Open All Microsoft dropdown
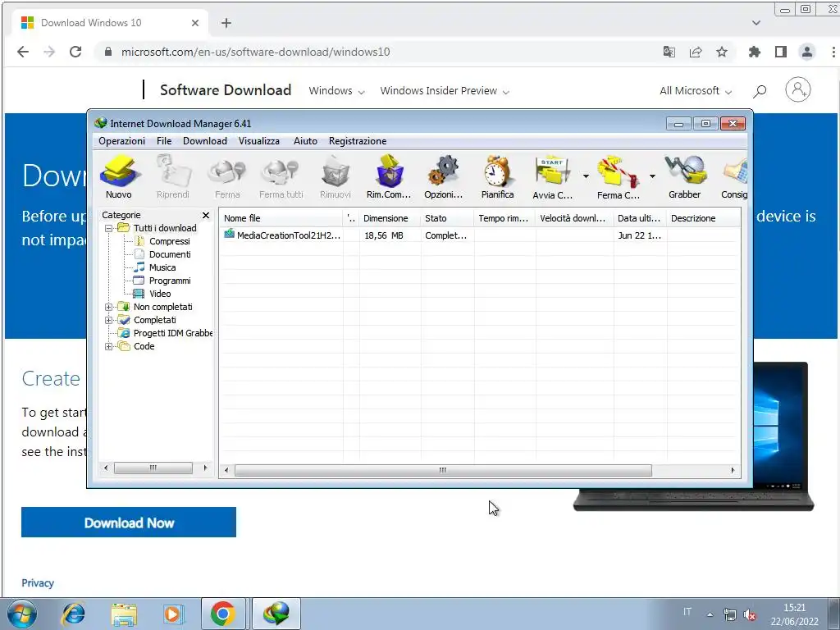This screenshot has width=840, height=630. click(x=696, y=91)
